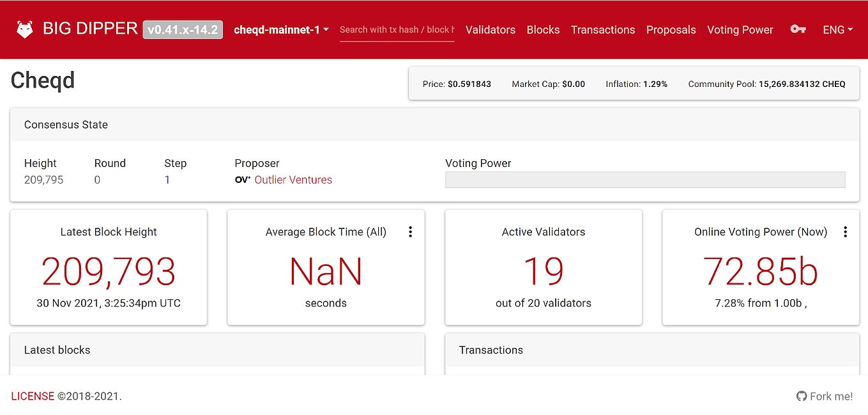Click the key icon in the navbar
This screenshot has height=415, width=868.
[798, 29]
